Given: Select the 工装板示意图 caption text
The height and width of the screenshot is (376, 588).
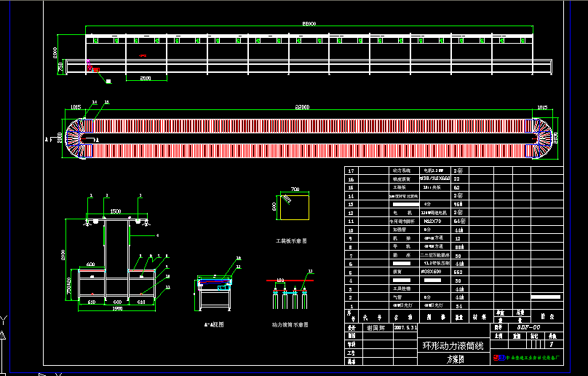Looking at the screenshot, I should click(x=291, y=240).
